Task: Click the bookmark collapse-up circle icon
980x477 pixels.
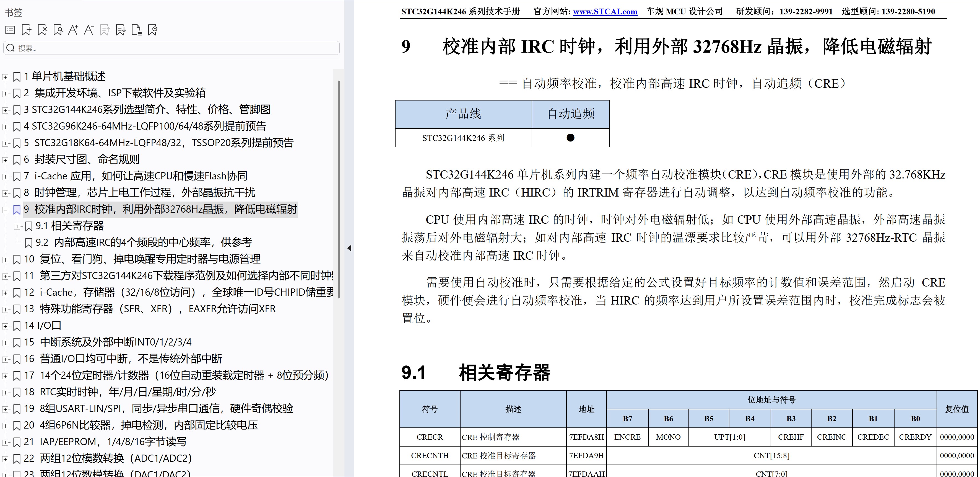Action: (x=153, y=30)
